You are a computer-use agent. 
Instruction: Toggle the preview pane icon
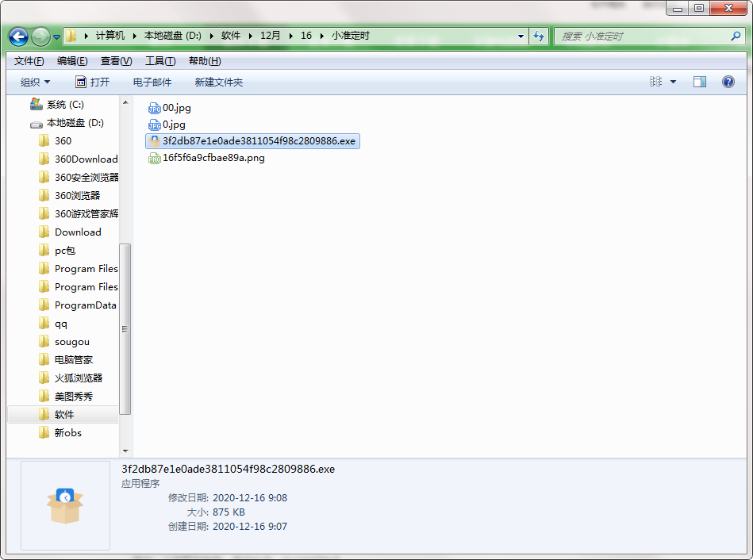point(699,82)
